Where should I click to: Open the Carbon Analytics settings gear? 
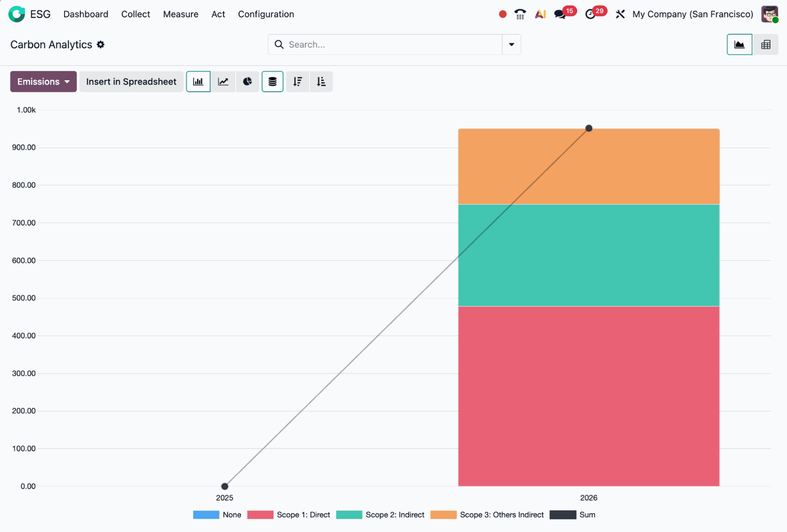(x=101, y=45)
